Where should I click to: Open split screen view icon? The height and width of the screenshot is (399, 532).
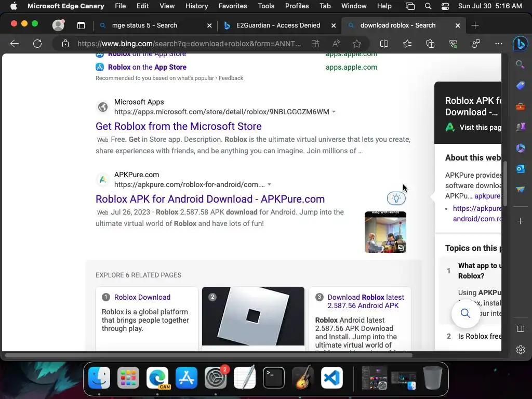point(384,44)
